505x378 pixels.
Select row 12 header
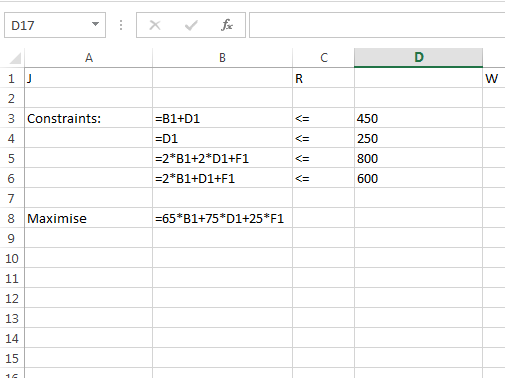coord(12,299)
